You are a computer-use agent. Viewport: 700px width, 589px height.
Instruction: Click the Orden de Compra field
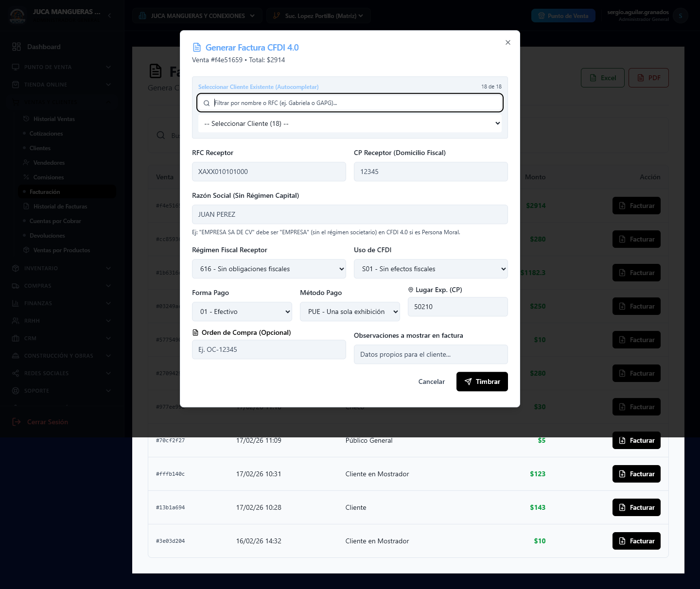[x=269, y=349]
